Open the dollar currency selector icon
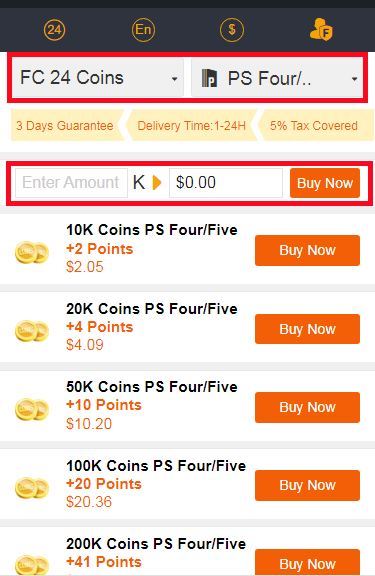 [x=232, y=30]
